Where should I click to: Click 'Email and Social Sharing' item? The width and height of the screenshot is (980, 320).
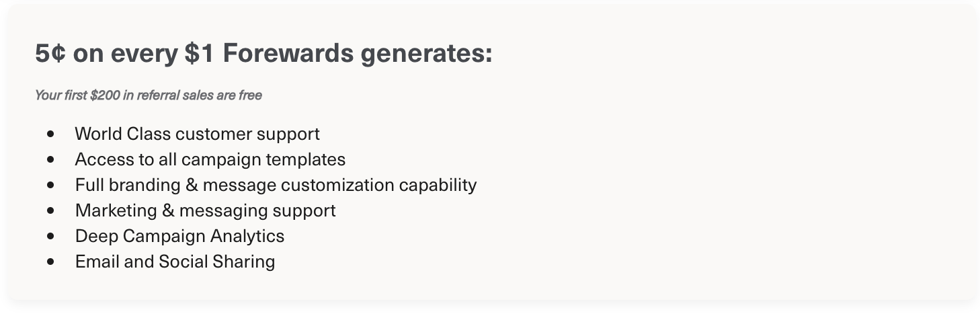point(175,262)
